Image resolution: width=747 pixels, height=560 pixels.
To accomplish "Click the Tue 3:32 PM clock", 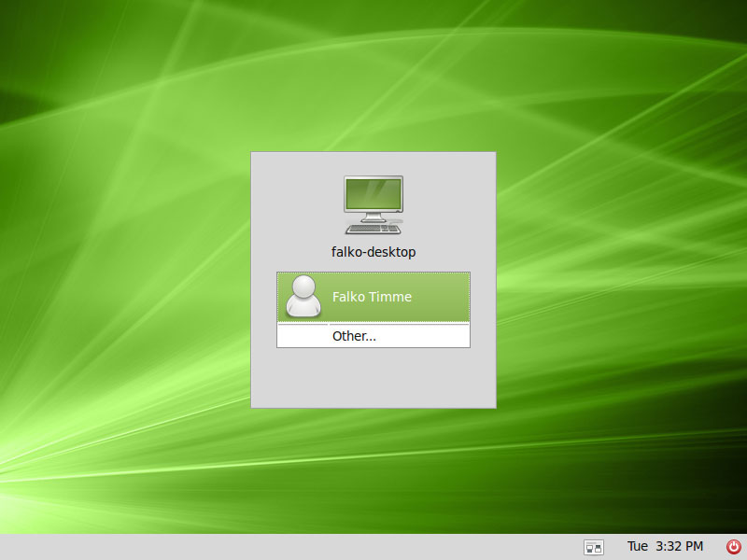I will (665, 546).
